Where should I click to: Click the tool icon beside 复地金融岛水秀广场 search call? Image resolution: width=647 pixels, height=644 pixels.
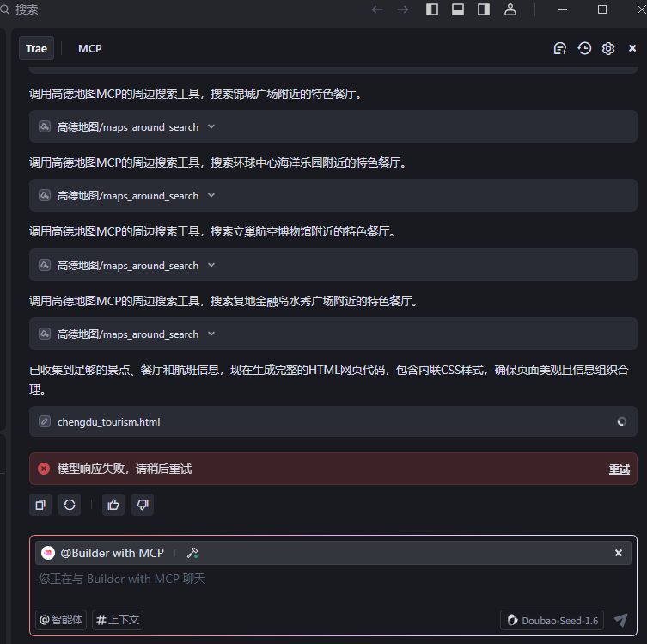(45, 334)
